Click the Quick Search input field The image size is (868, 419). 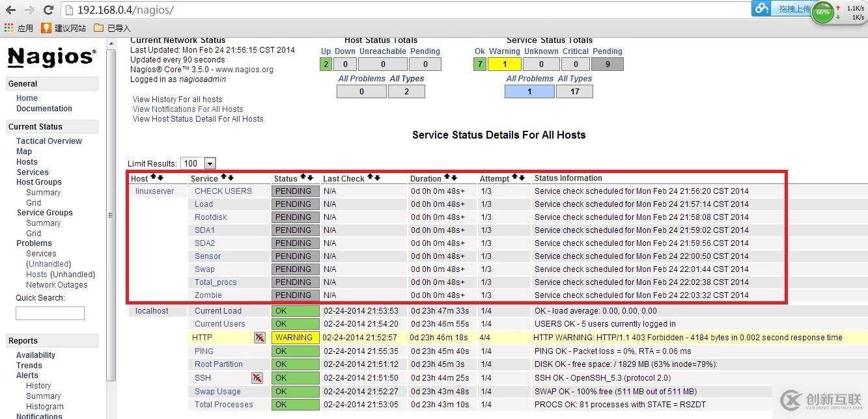[50, 314]
